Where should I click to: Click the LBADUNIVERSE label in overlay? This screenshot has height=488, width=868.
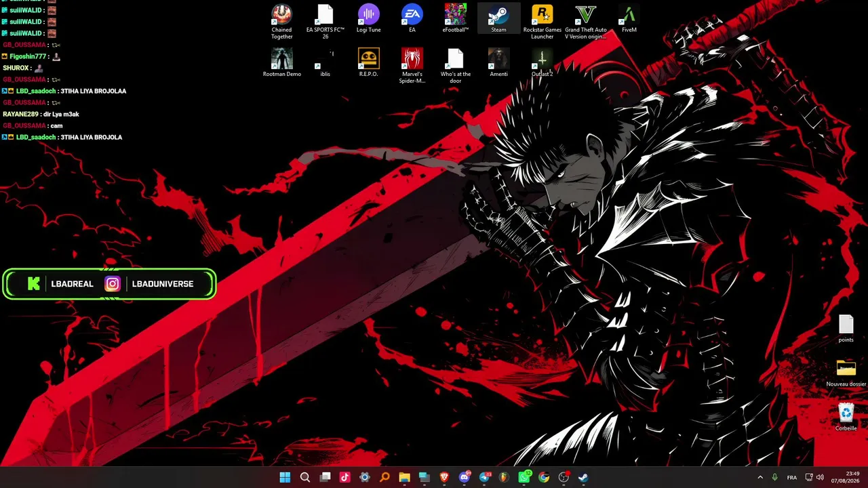click(163, 284)
